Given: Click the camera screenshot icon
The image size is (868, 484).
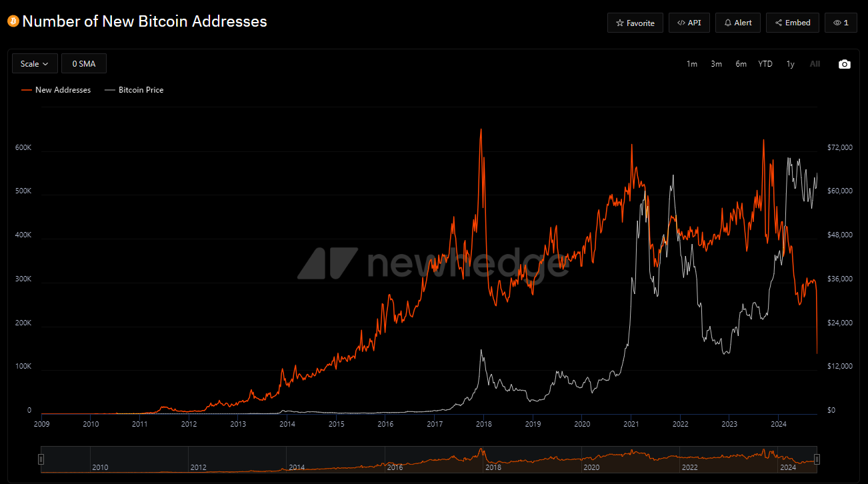Looking at the screenshot, I should coord(845,64).
